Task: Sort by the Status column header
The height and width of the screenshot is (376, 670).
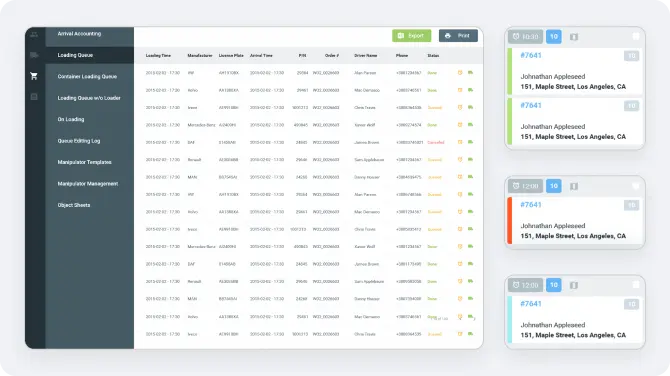Action: pos(433,56)
